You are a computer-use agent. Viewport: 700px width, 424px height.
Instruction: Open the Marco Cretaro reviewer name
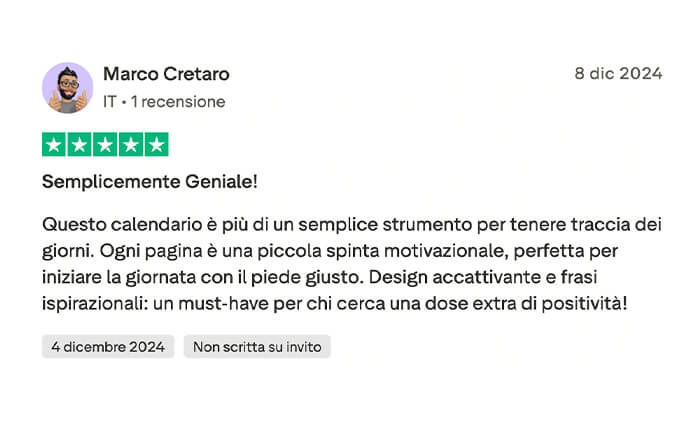coord(166,74)
